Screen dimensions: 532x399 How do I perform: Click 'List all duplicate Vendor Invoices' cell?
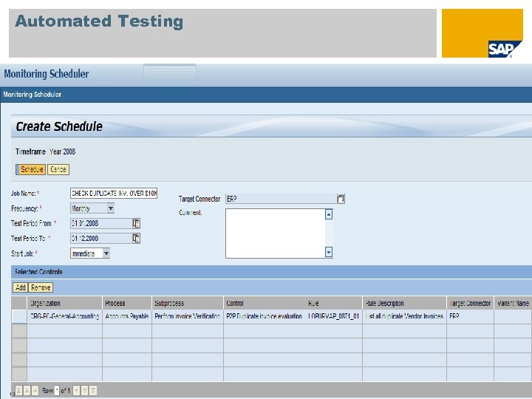tap(404, 316)
